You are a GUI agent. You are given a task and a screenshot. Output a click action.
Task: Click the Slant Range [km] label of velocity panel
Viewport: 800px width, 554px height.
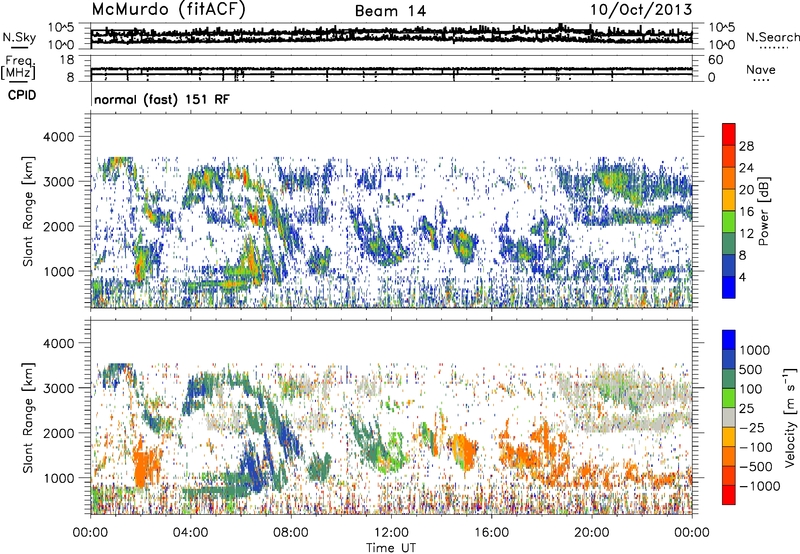coord(28,417)
